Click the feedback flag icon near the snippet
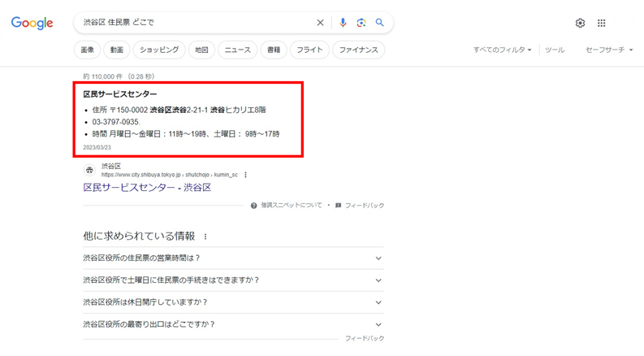 338,205
